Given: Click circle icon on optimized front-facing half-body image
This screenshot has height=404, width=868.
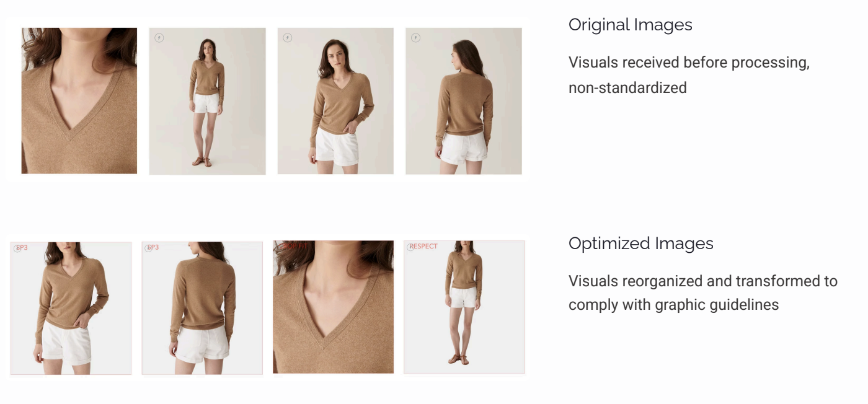Looking at the screenshot, I should tap(17, 248).
